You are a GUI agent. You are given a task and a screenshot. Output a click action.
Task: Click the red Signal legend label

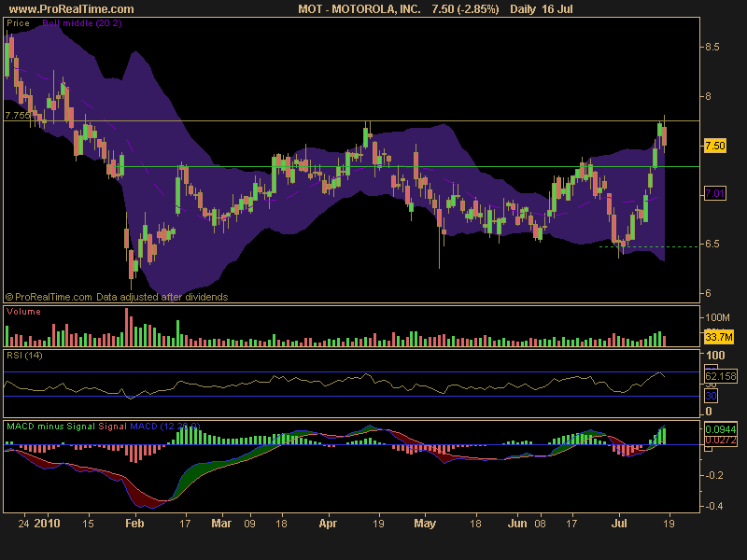(x=112, y=427)
